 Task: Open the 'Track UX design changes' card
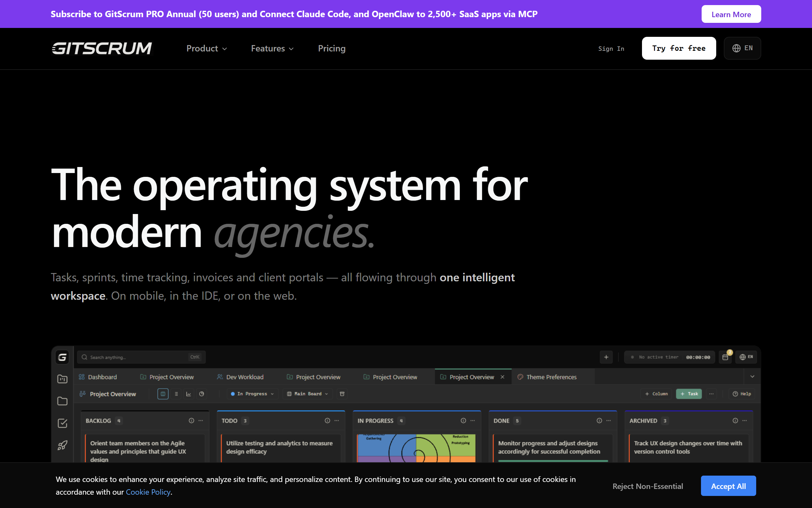[689, 449]
